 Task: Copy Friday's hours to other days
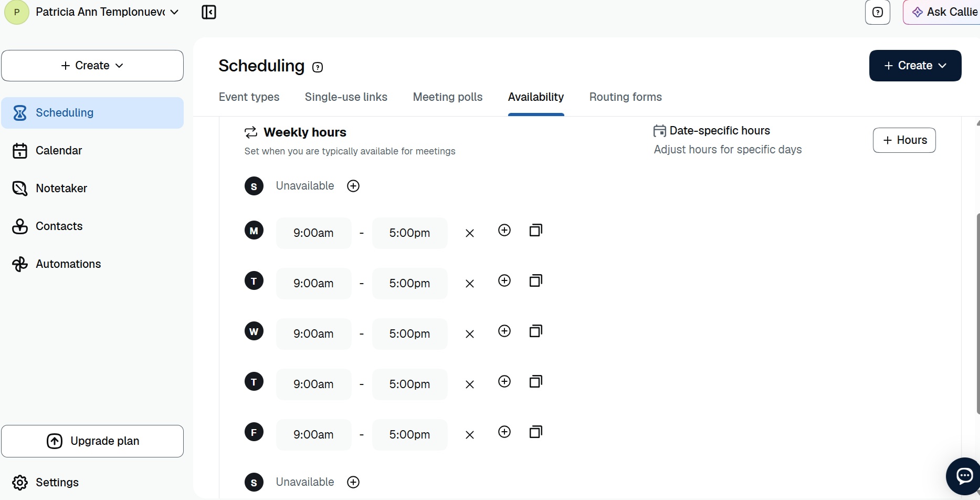[536, 432]
